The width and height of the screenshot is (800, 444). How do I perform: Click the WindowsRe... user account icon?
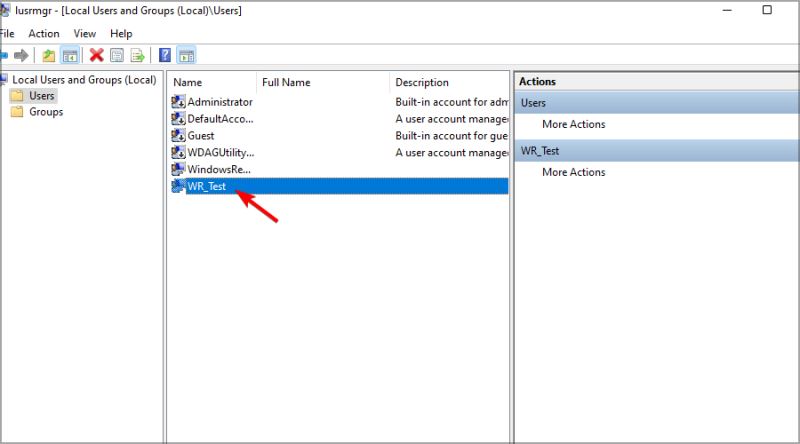178,169
